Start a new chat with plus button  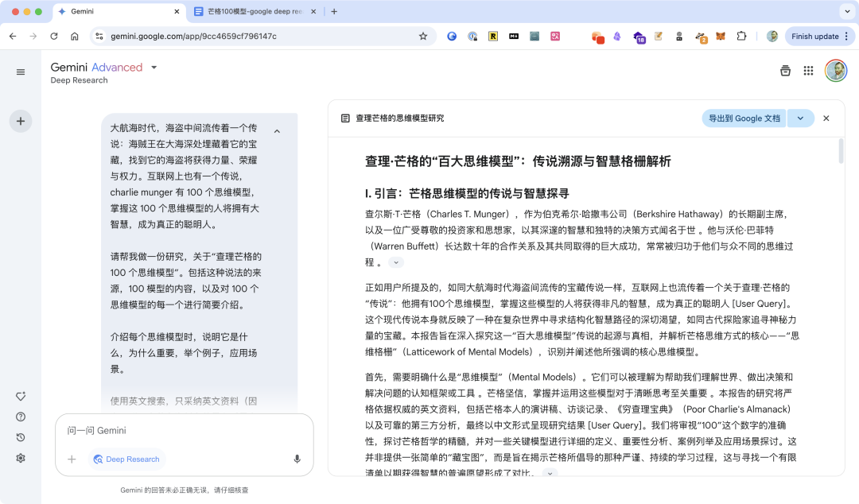click(20, 121)
